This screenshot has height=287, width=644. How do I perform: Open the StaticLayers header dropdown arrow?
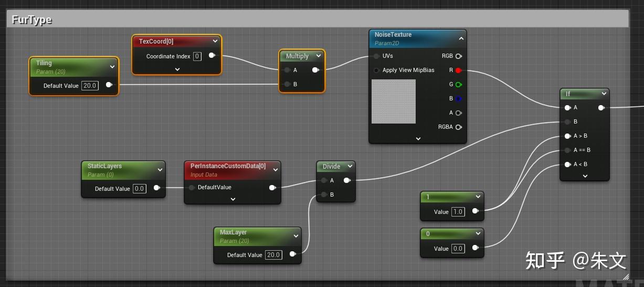160,170
